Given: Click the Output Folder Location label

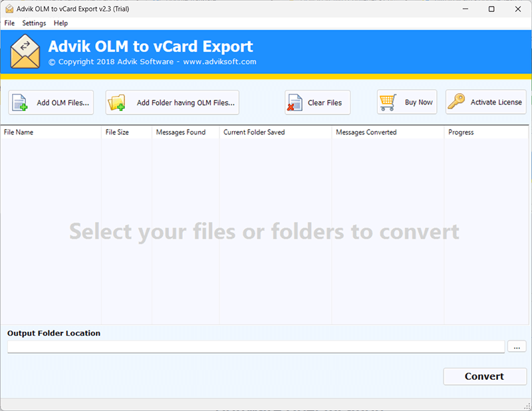Looking at the screenshot, I should 54,333.
